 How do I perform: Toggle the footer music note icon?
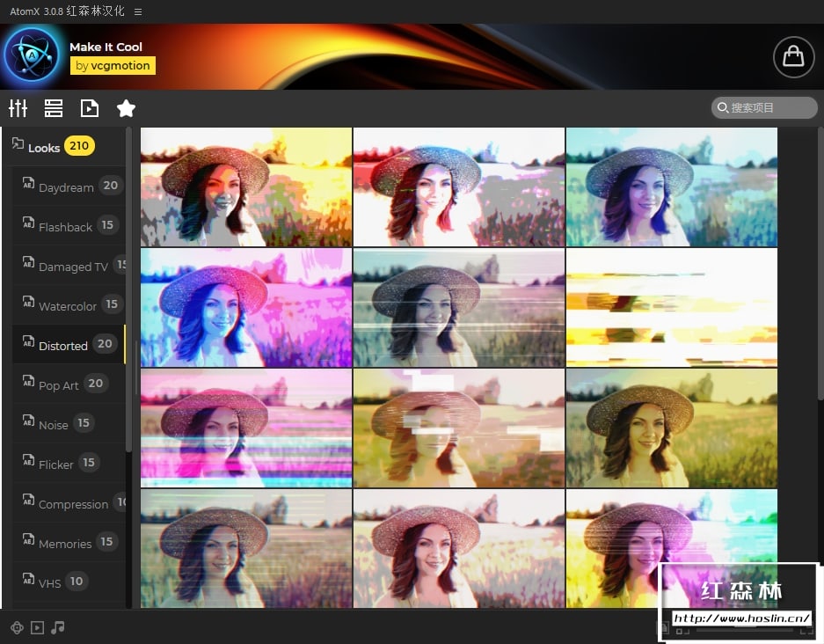58,627
